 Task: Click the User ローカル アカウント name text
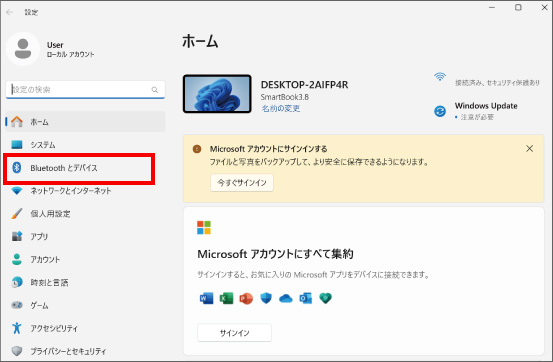[x=71, y=49]
